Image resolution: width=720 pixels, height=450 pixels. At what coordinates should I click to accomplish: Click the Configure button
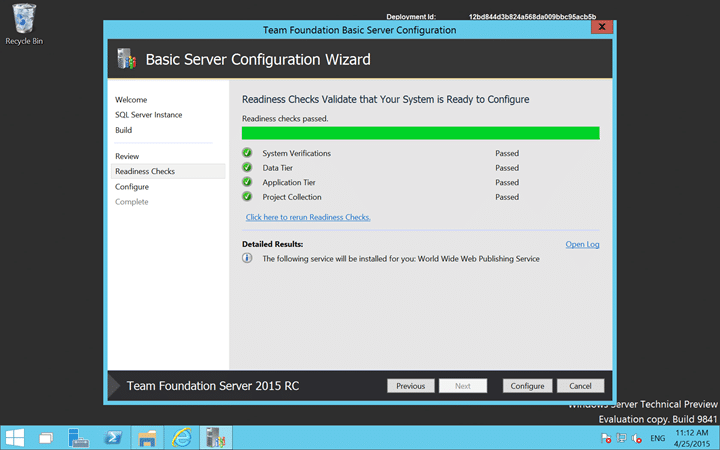(527, 386)
